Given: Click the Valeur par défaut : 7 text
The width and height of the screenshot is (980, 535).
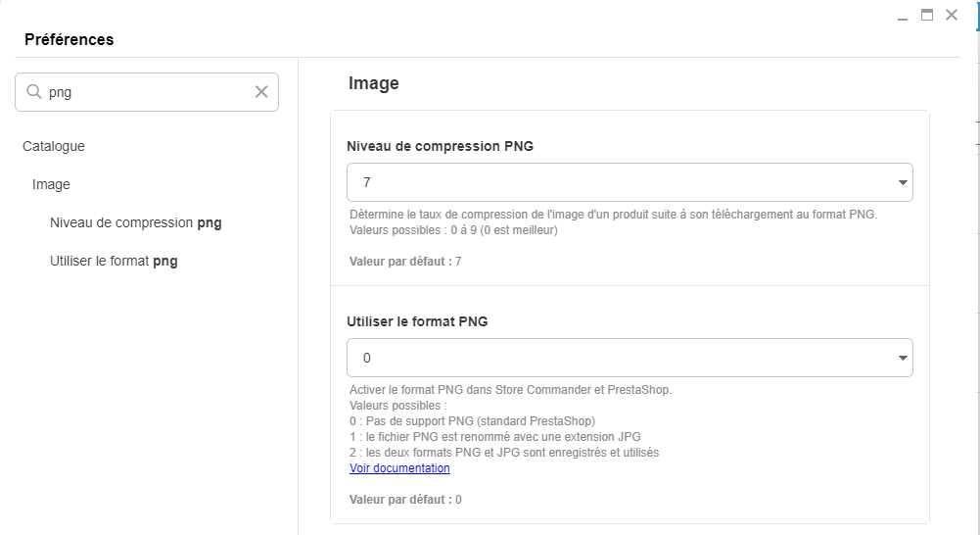Looking at the screenshot, I should 405,262.
